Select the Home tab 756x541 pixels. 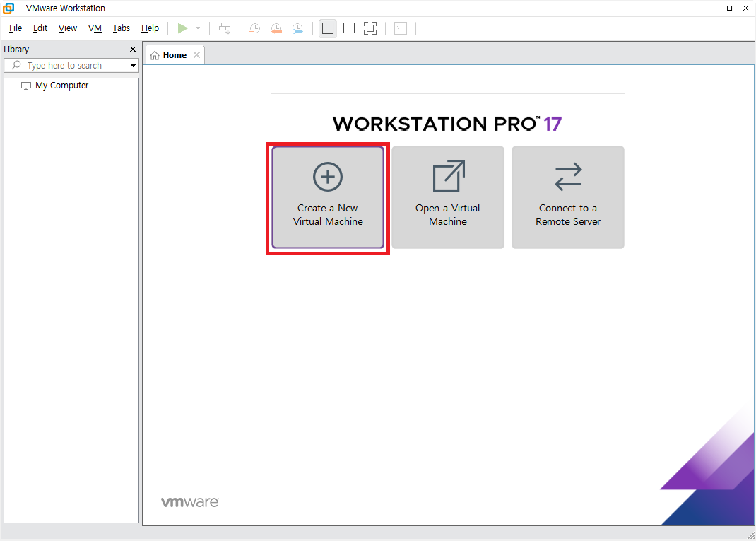point(175,55)
